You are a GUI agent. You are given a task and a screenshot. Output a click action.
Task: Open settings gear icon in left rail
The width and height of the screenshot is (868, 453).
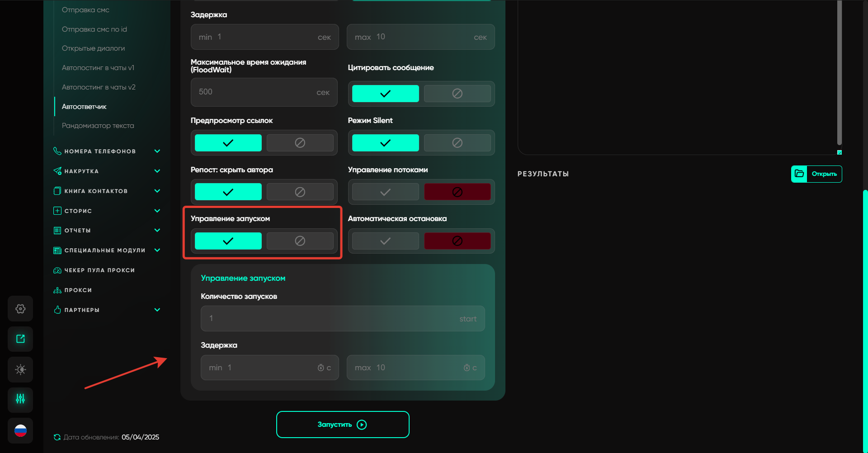[x=20, y=309]
